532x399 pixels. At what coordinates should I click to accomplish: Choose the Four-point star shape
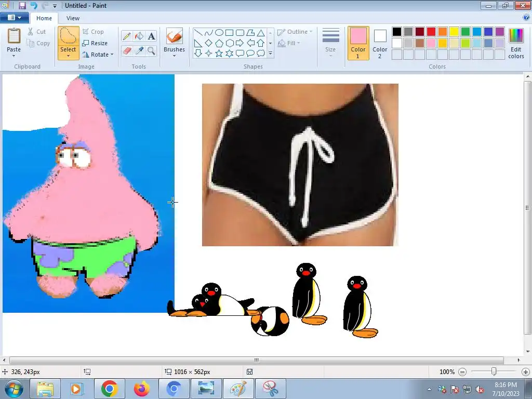pyautogui.click(x=209, y=54)
